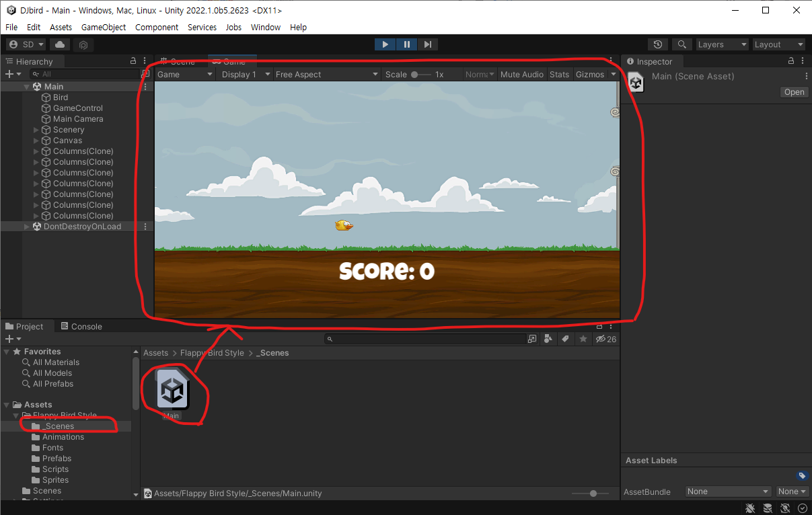Select the Main scene asset thumbnail
The width and height of the screenshot is (812, 515).
click(x=173, y=390)
